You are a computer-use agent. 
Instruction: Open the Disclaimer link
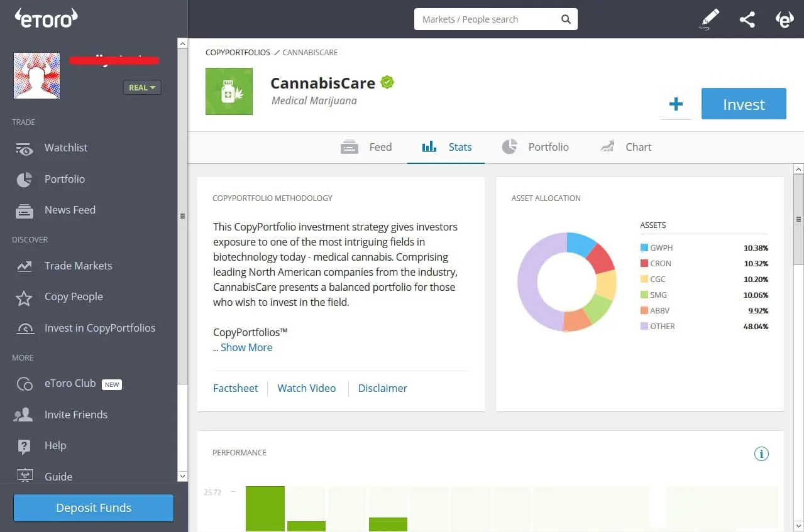pyautogui.click(x=383, y=388)
